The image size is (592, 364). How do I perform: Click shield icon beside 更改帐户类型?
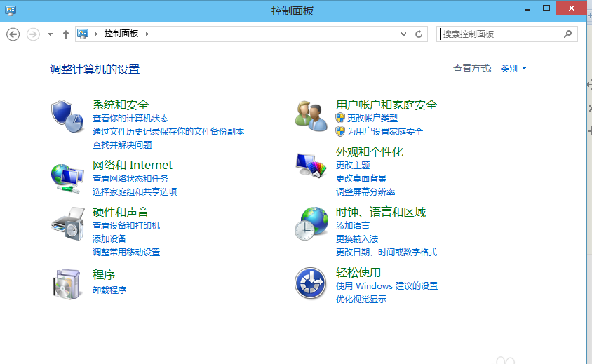pyautogui.click(x=340, y=119)
